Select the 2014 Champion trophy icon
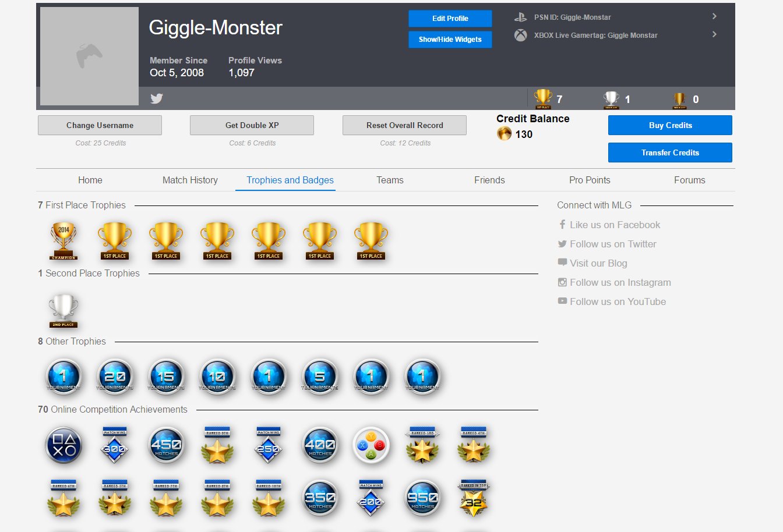The image size is (783, 532). (63, 240)
